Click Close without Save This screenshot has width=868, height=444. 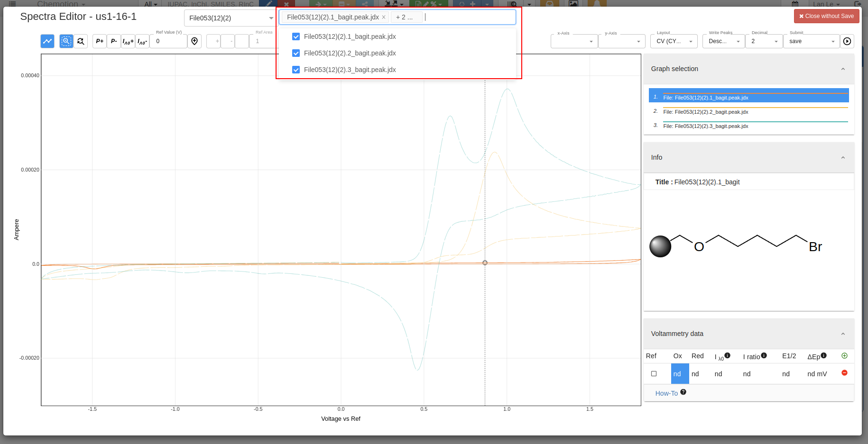pyautogui.click(x=826, y=16)
